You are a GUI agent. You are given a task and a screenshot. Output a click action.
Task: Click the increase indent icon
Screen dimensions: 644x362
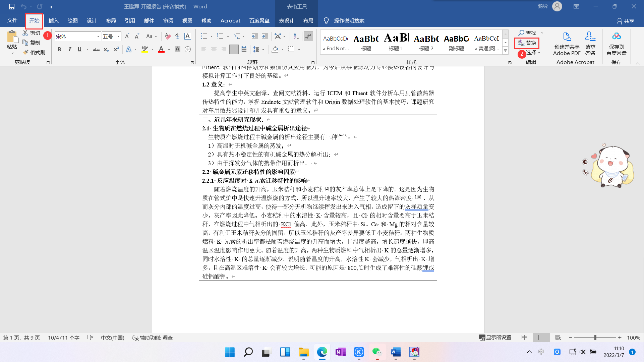265,36
